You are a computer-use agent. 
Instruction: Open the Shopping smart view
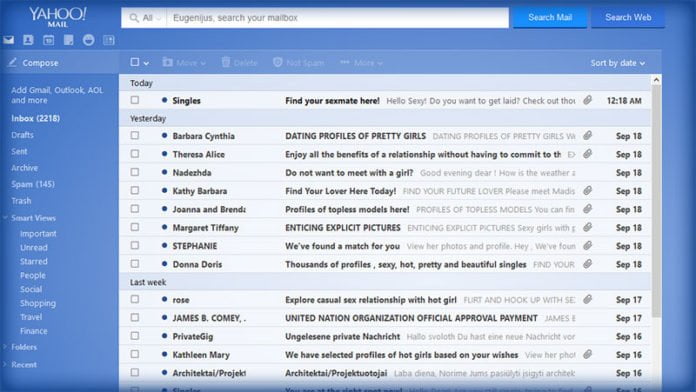click(x=38, y=303)
